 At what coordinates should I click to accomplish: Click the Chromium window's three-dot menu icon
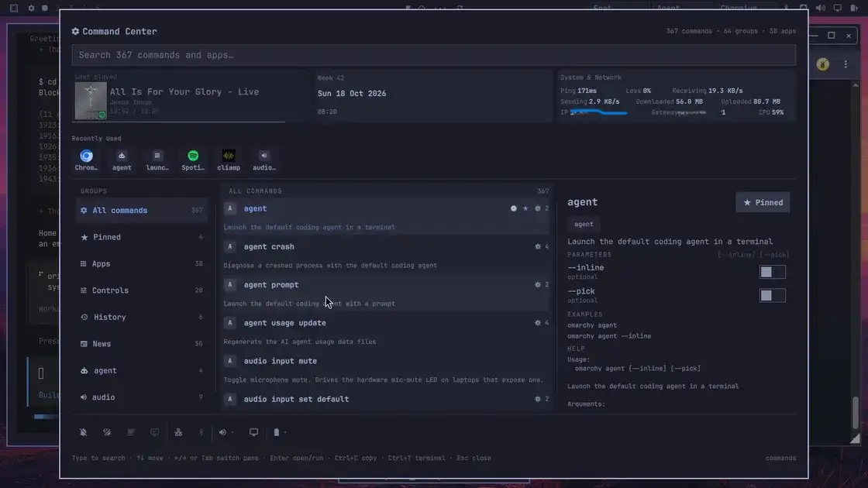pos(846,64)
